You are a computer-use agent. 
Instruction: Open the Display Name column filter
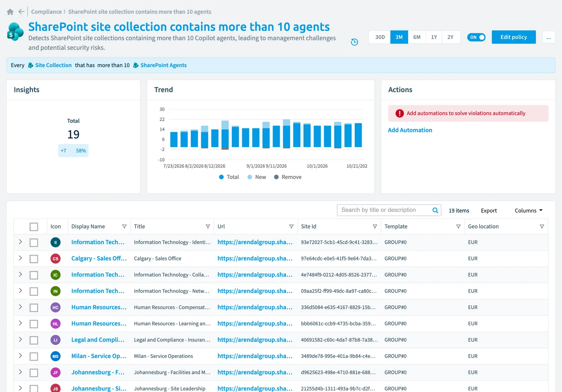pyautogui.click(x=124, y=227)
